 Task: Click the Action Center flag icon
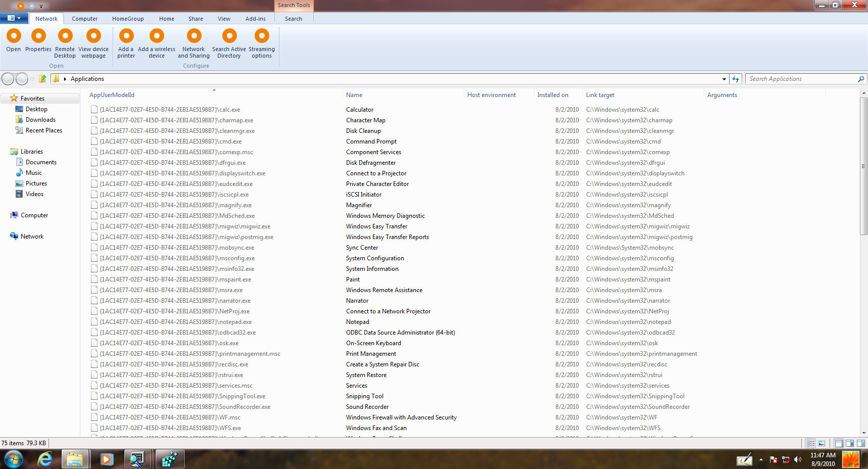pyautogui.click(x=774, y=459)
